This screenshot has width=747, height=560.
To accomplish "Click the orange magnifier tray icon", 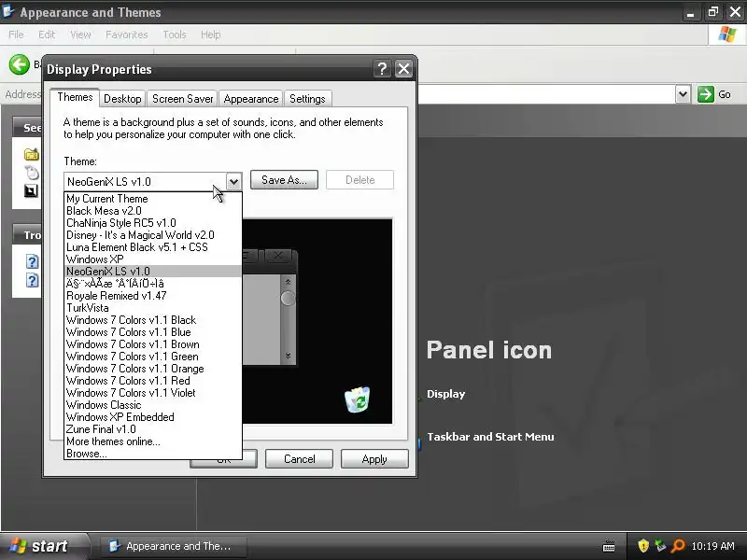I will tap(677, 546).
